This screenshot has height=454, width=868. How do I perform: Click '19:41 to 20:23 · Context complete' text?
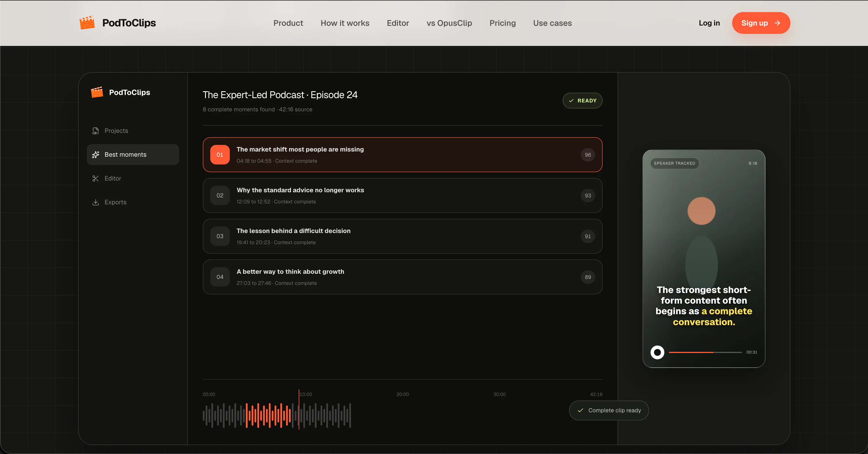(x=276, y=242)
